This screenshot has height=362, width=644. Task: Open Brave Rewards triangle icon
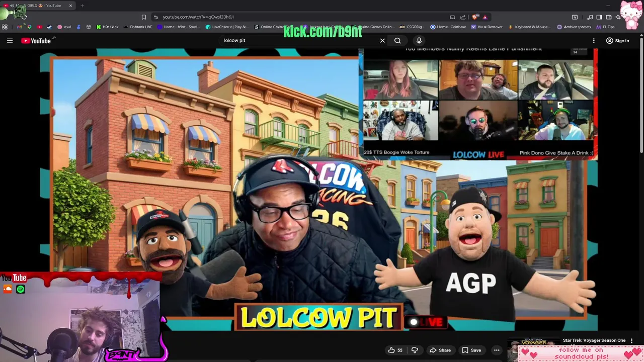point(485,17)
